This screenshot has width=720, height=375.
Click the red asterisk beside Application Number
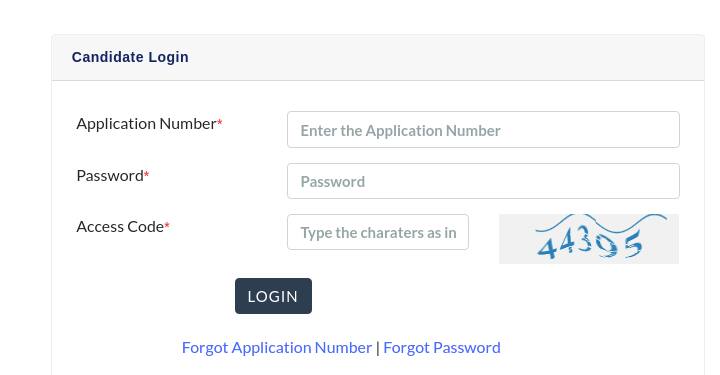coord(220,122)
